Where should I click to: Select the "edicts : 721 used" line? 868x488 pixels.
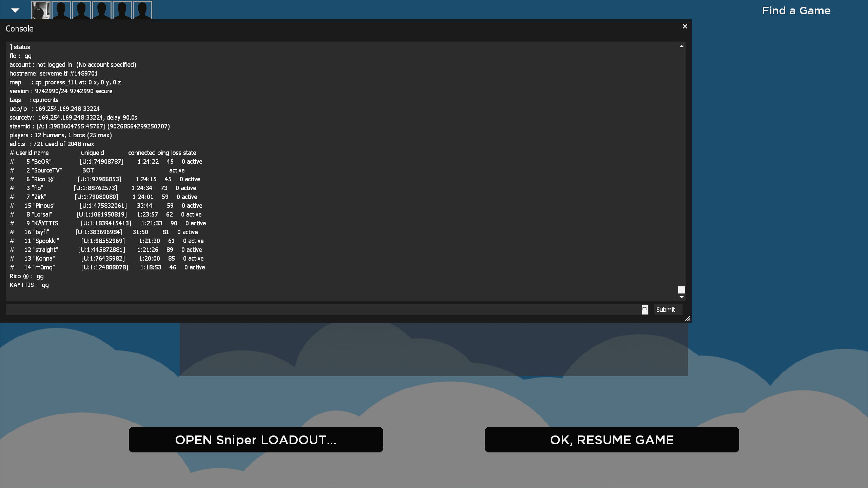pyautogui.click(x=52, y=144)
